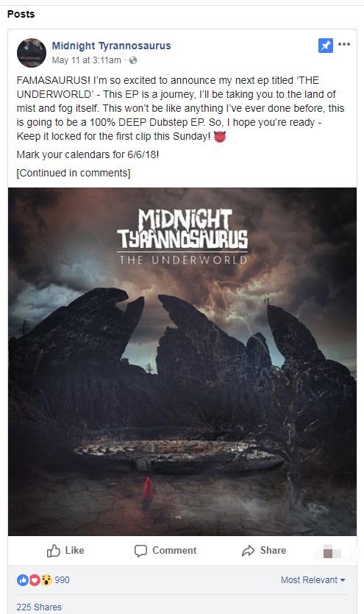
Task: Click the Share arrow icon
Action: point(248,551)
